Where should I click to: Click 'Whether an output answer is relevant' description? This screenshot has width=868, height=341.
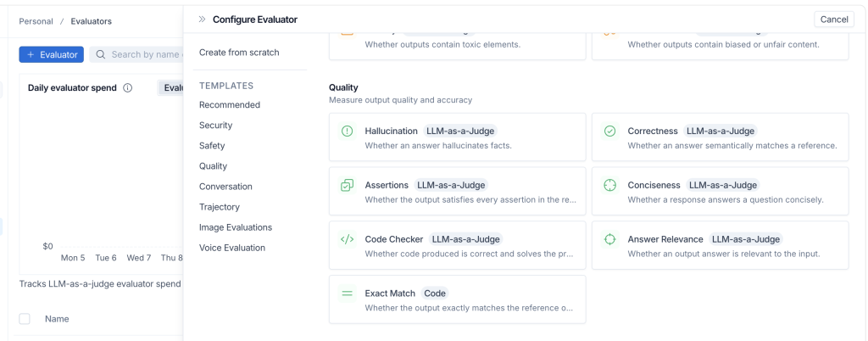coord(724,254)
